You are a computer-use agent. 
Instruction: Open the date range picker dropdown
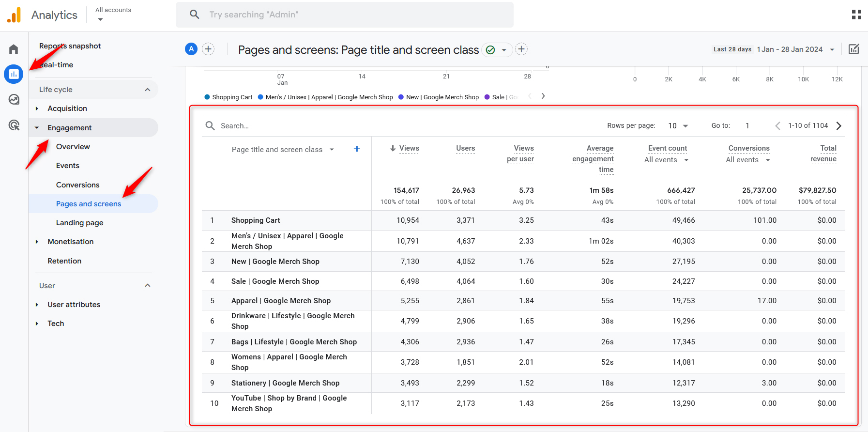point(832,49)
